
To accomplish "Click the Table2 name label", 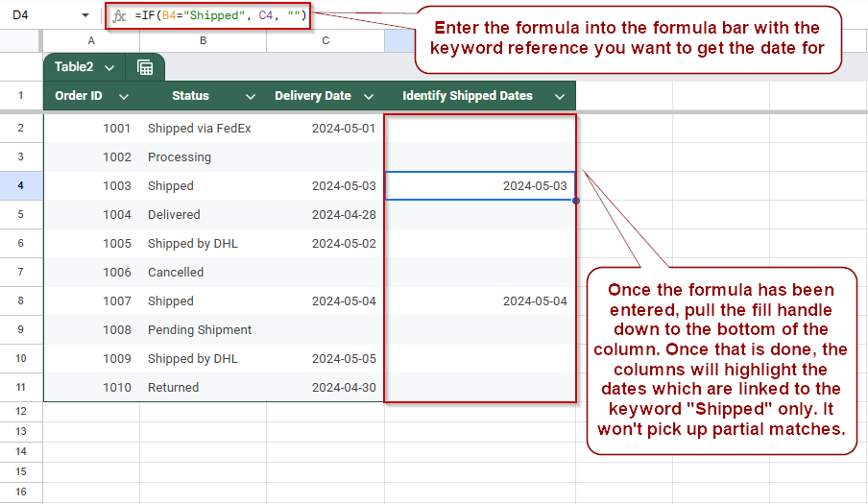I will tap(74, 67).
